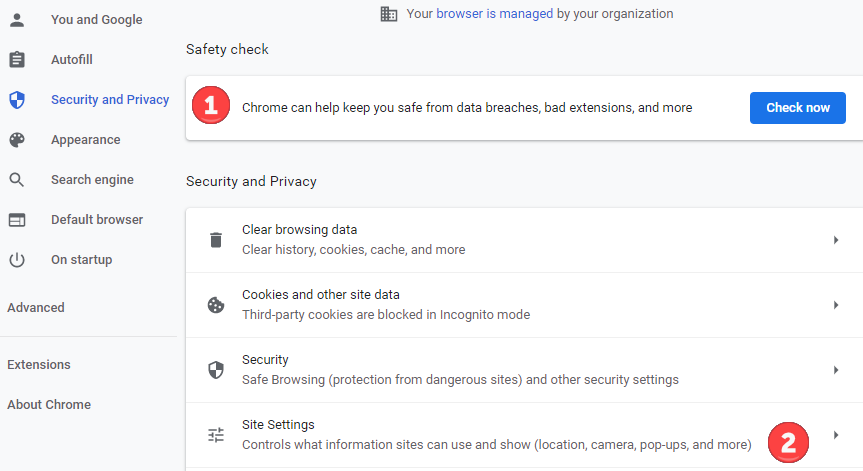Go to the Autofill section
Viewport: 863px width, 471px height.
tap(72, 59)
